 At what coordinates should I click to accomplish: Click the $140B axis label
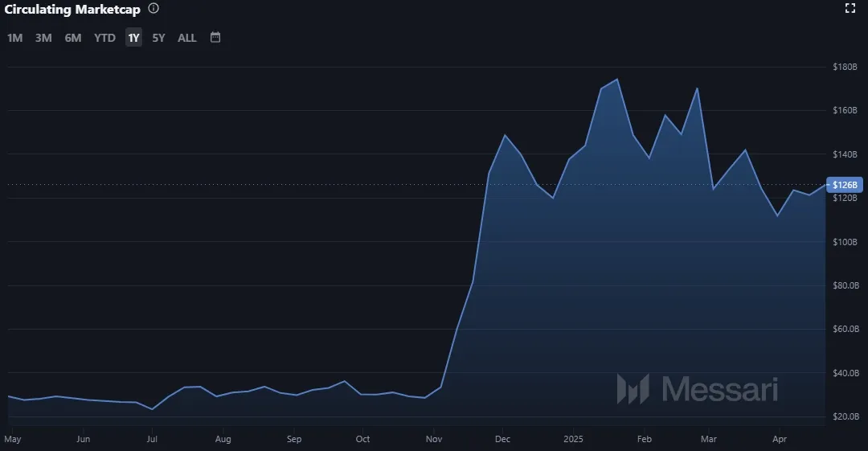(845, 154)
